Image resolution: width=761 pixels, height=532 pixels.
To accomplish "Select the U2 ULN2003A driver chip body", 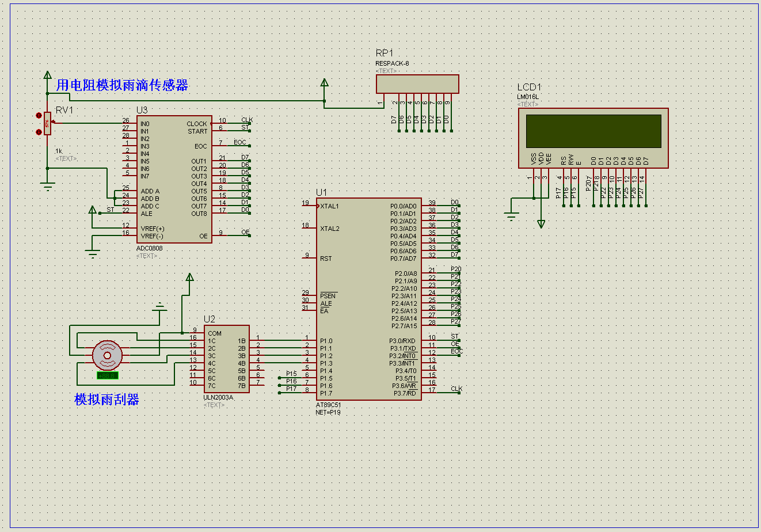I will 227,359.
